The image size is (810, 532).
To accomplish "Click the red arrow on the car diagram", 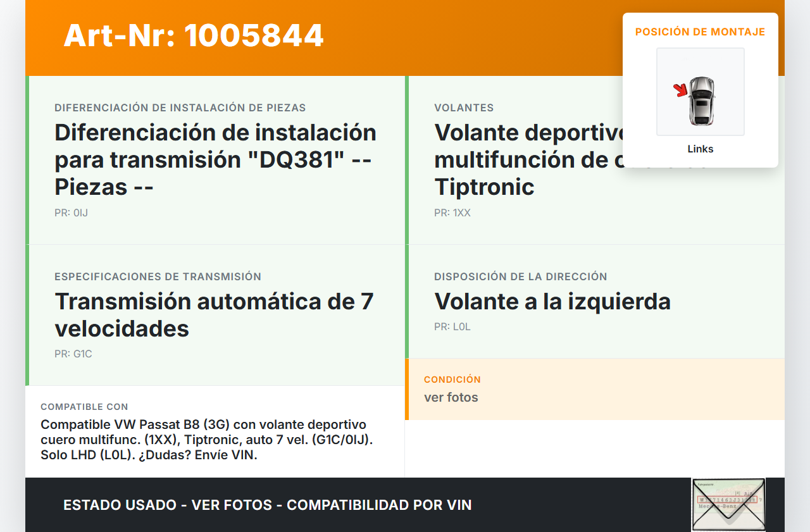I will [x=681, y=90].
